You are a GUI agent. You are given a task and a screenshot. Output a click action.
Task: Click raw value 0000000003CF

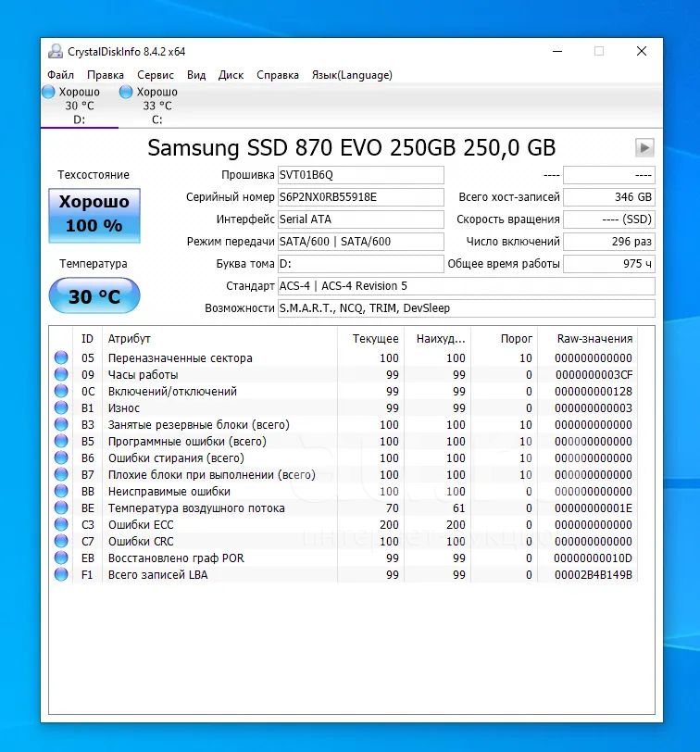tap(594, 374)
